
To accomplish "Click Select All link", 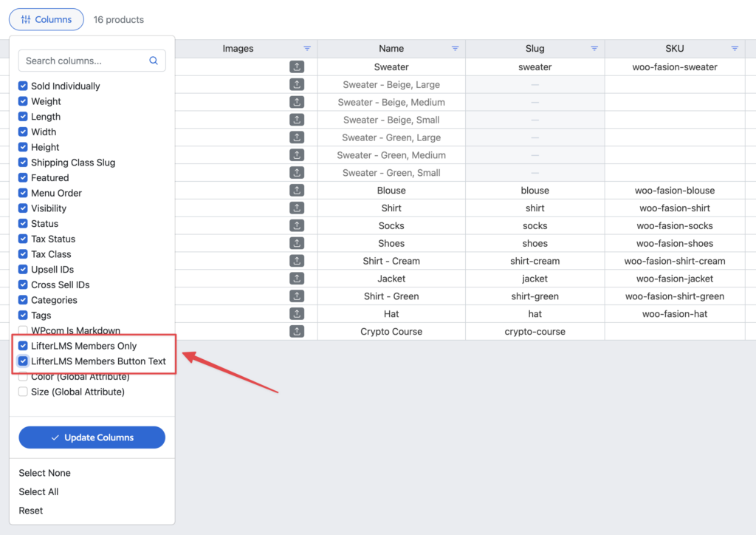I will click(38, 491).
